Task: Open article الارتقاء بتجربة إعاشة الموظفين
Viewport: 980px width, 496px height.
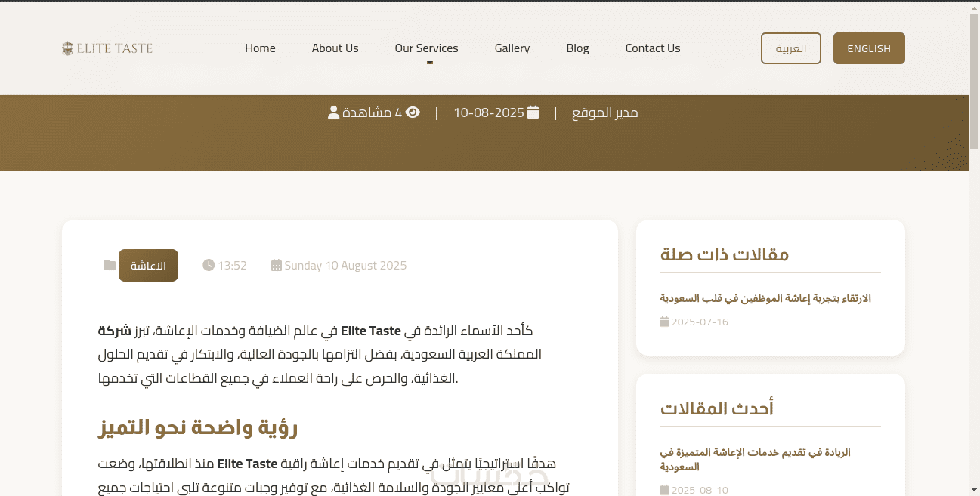Action: [765, 298]
